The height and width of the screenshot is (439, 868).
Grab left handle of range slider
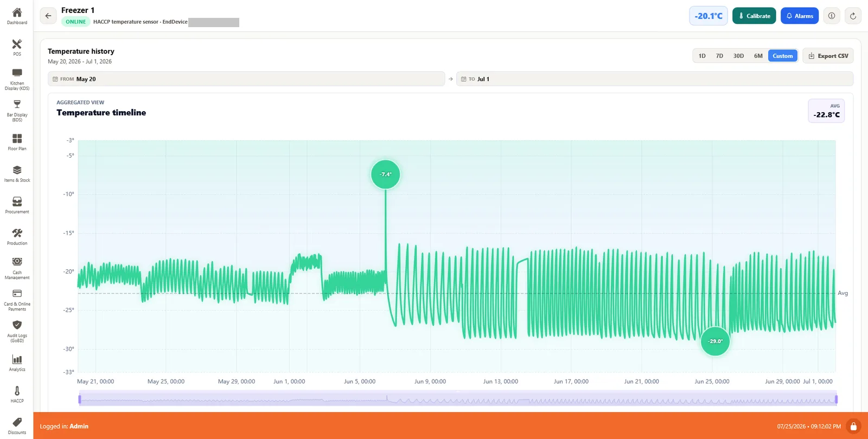point(80,399)
